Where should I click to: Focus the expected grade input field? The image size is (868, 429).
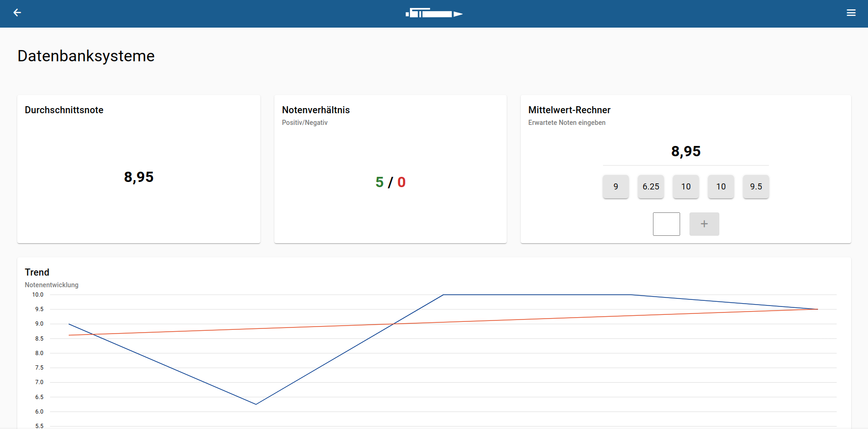pyautogui.click(x=666, y=224)
